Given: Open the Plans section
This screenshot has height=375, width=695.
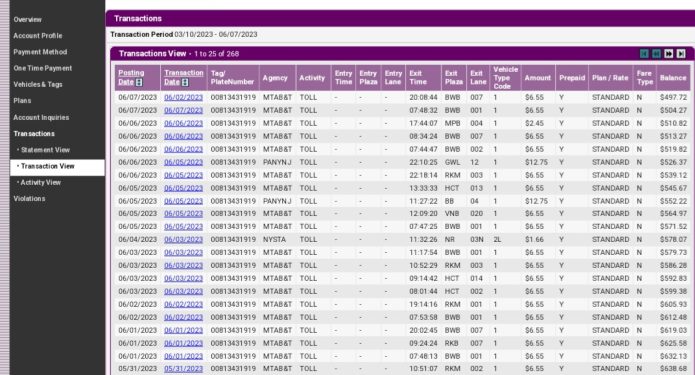Looking at the screenshot, I should click(22, 101).
